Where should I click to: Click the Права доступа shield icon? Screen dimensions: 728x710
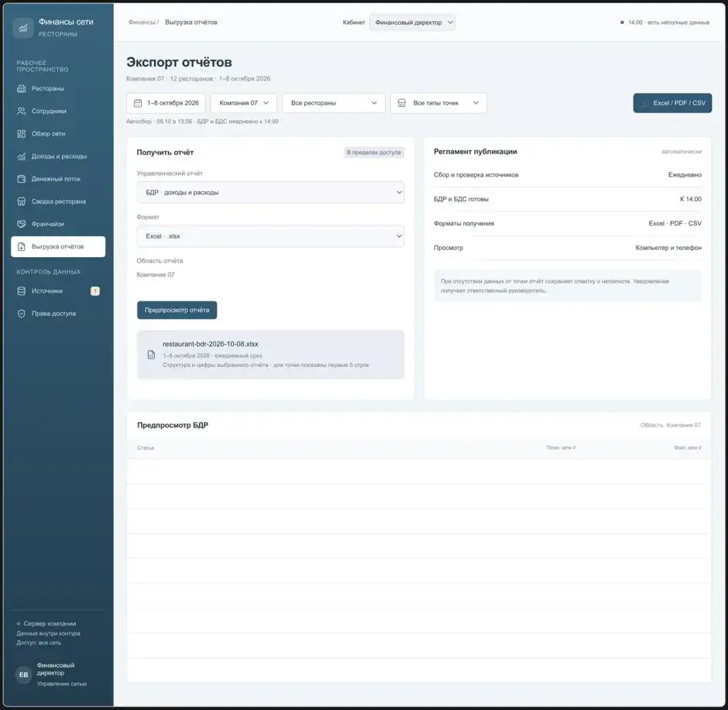click(22, 314)
